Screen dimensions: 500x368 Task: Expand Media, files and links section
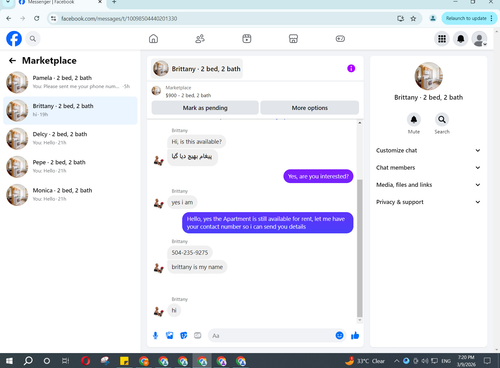click(x=428, y=185)
